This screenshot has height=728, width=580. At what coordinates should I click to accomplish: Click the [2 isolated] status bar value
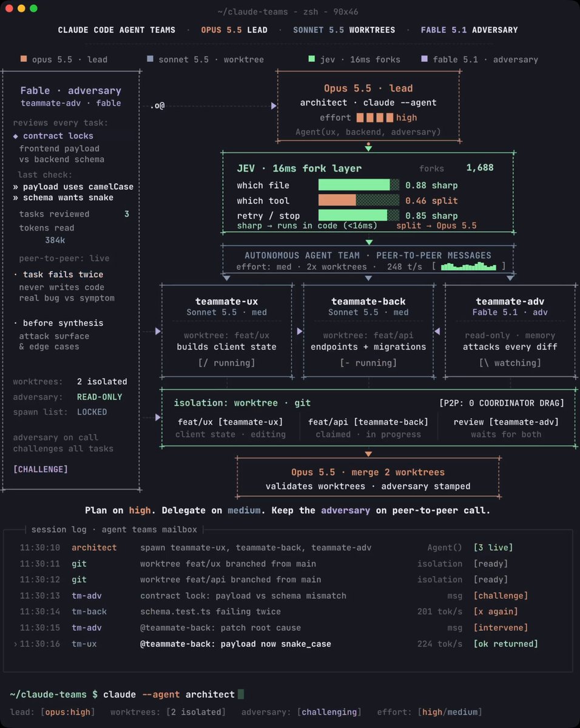tap(196, 712)
